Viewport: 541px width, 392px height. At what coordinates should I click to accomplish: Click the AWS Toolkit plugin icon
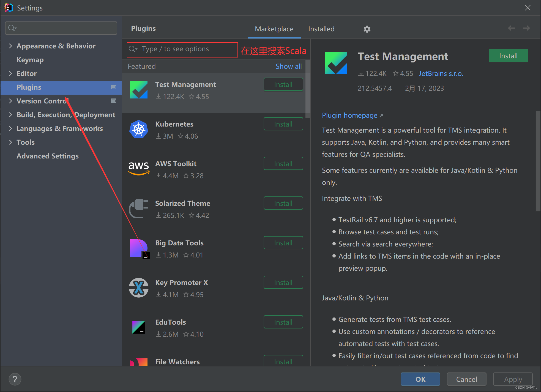tap(139, 169)
